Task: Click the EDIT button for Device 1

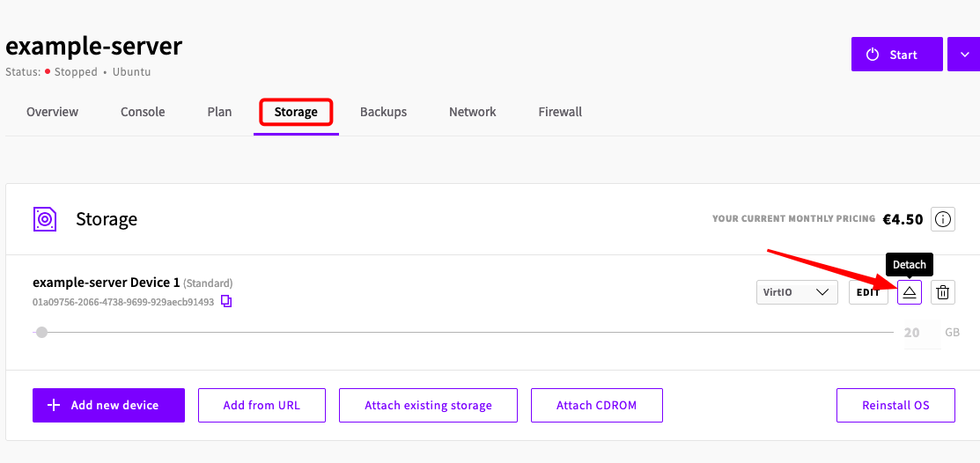Action: [868, 292]
